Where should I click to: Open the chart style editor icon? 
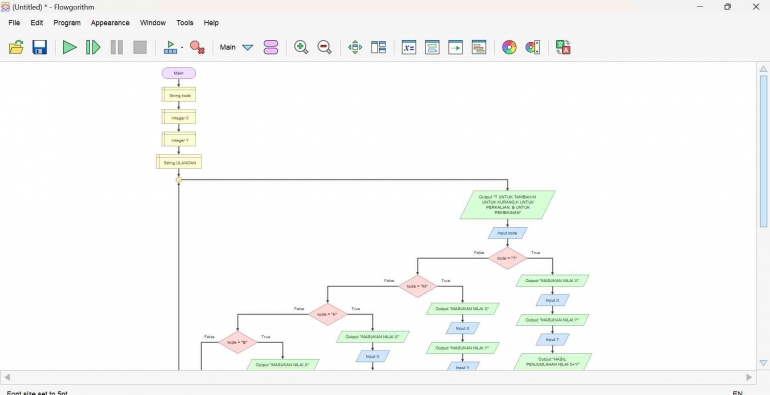click(x=533, y=47)
